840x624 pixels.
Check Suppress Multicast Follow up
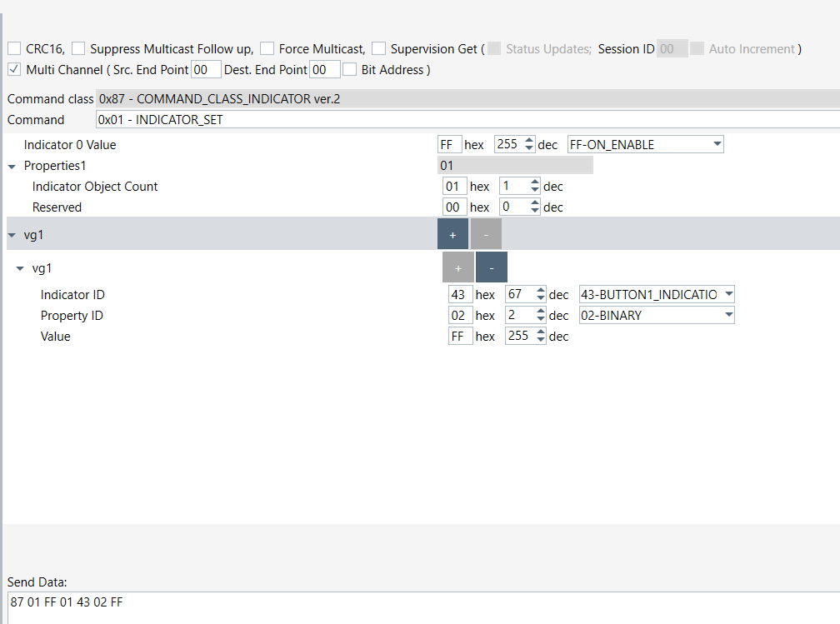coord(77,48)
